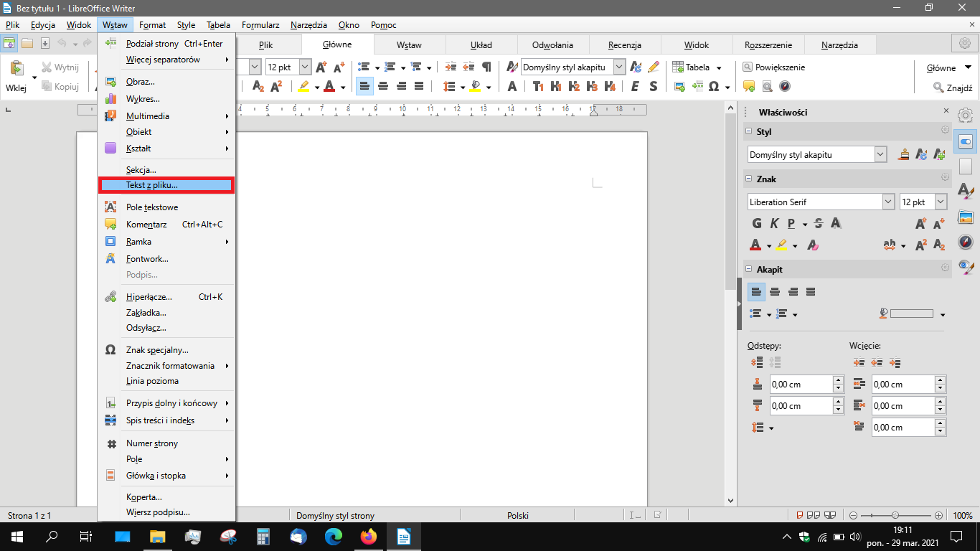Click insert comment icon in ribbon
980x551 pixels.
point(749,86)
